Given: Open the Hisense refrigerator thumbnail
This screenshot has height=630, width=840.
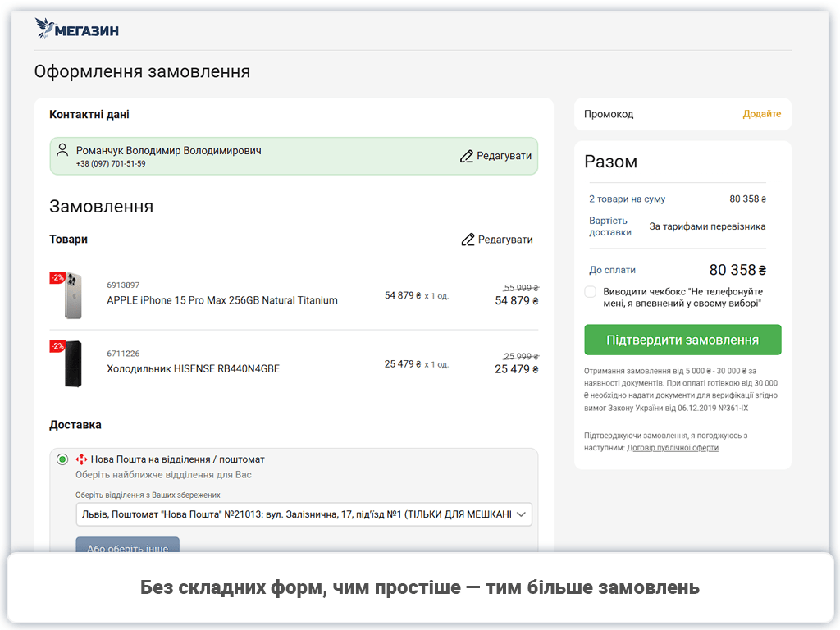Looking at the screenshot, I should pyautogui.click(x=73, y=363).
